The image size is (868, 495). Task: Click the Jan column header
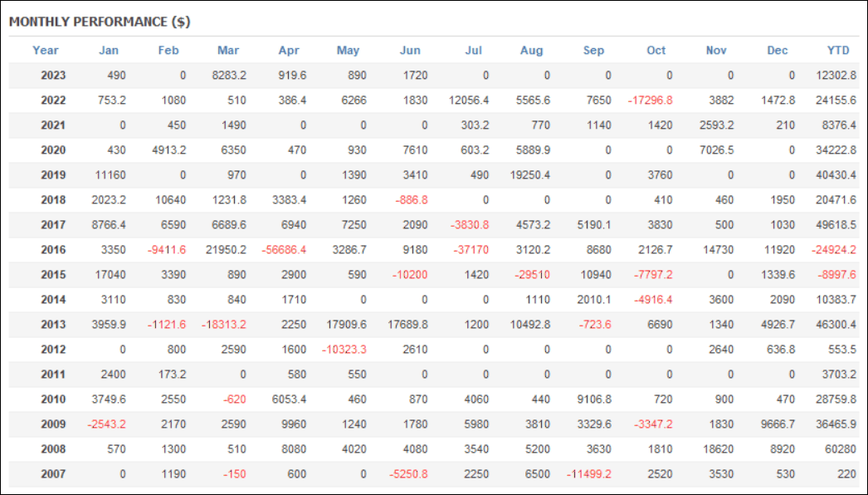[109, 51]
